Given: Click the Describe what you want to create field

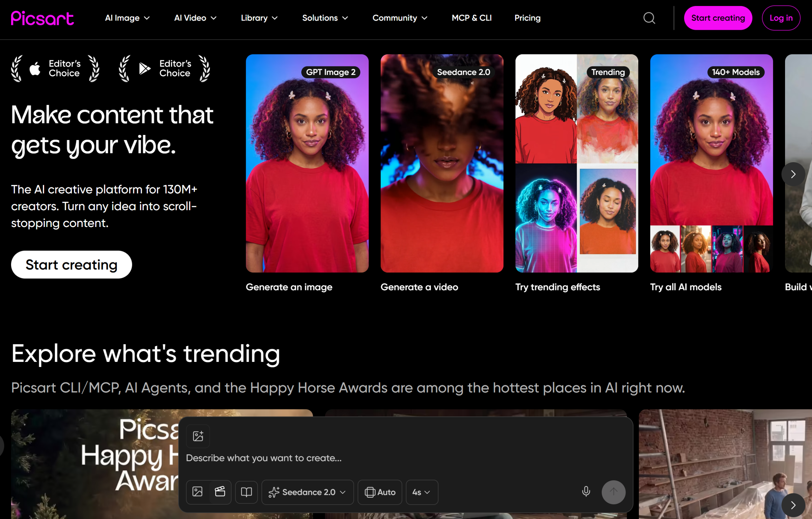Looking at the screenshot, I should [406, 458].
